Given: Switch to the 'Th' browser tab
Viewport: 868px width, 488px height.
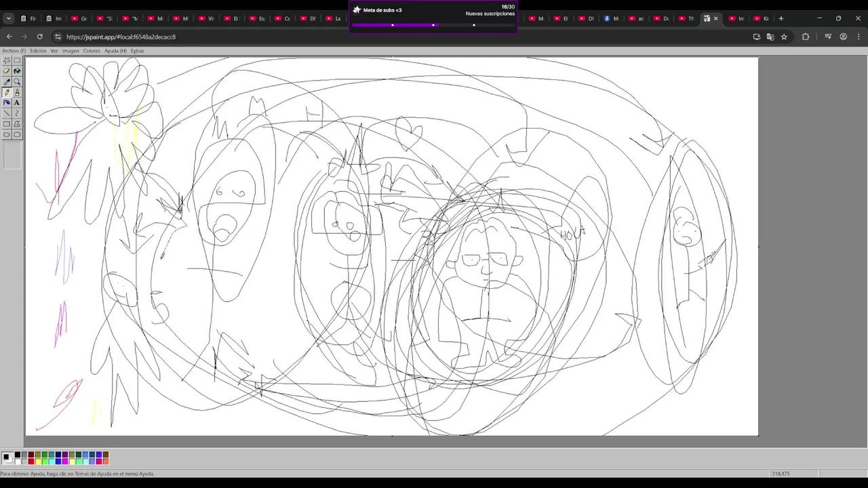Looking at the screenshot, I should point(686,18).
